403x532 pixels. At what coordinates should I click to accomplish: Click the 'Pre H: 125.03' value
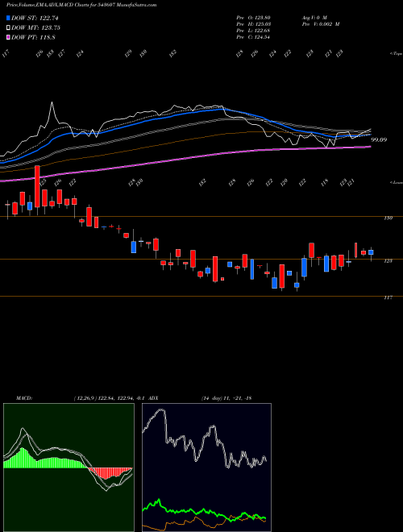[253, 24]
